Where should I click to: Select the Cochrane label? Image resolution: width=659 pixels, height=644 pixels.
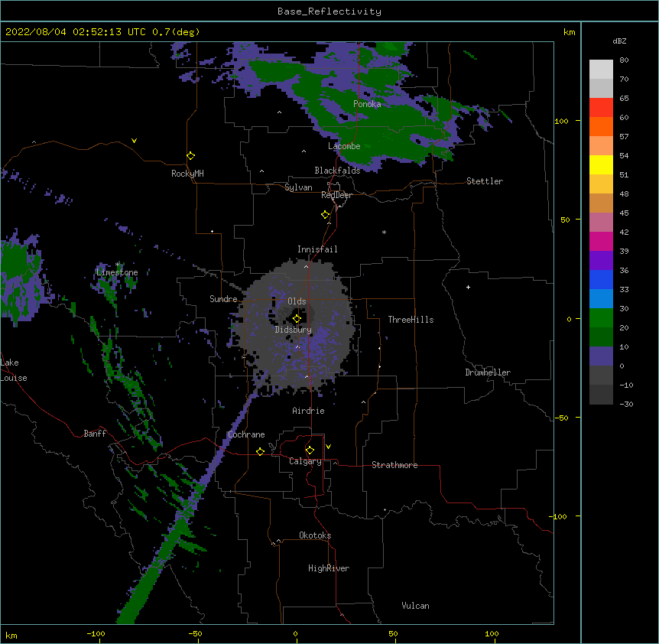(246, 434)
